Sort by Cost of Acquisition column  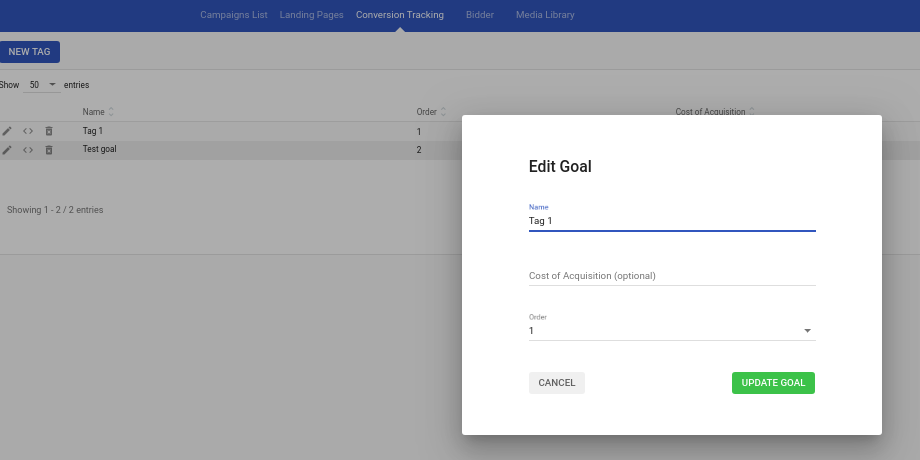pyautogui.click(x=715, y=111)
